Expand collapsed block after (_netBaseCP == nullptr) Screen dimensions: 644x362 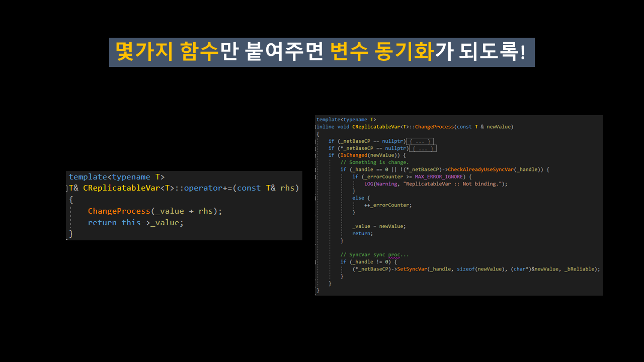point(420,141)
